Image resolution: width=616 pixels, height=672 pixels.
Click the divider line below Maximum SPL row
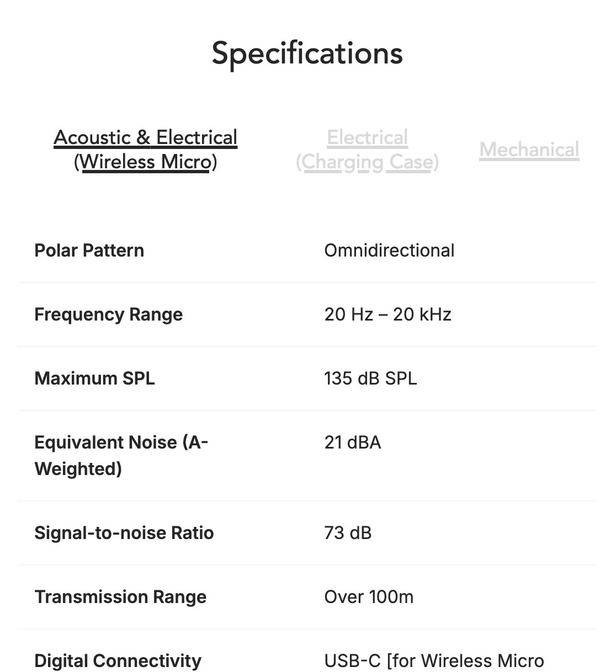click(307, 410)
